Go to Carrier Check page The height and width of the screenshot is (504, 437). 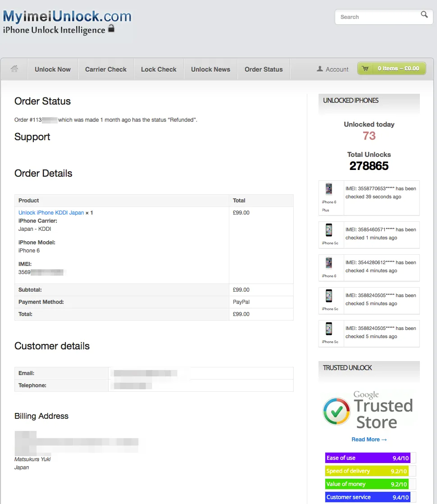(x=106, y=69)
